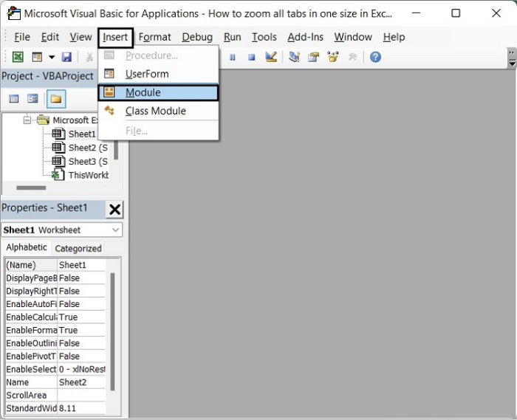The width and height of the screenshot is (517, 420).
Task: Click StandardWidth value 8.11
Action: [81, 408]
